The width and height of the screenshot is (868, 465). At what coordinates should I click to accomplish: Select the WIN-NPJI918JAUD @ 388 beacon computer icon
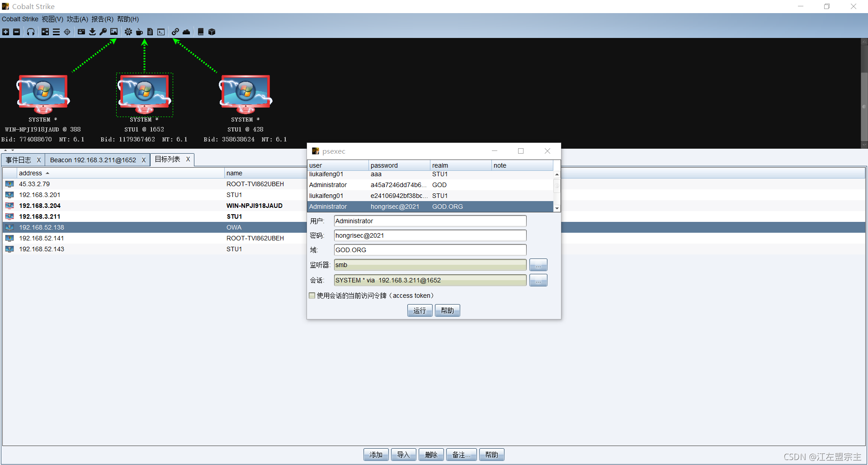(43, 94)
